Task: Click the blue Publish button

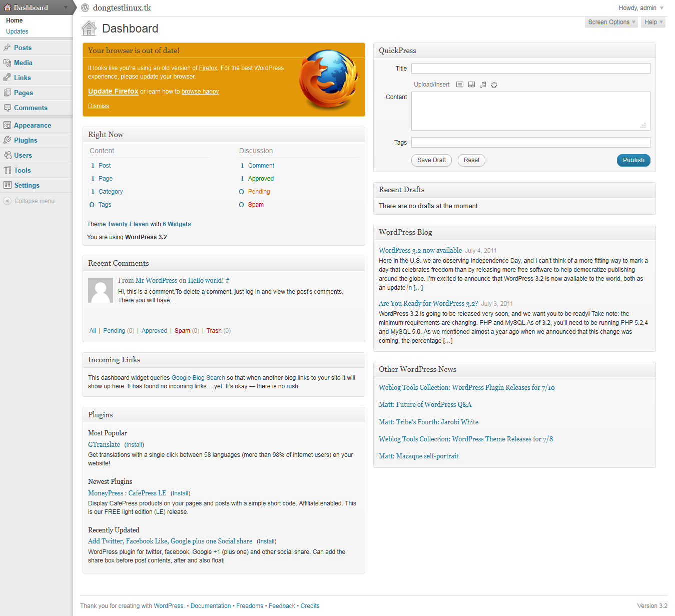Action: [x=633, y=160]
